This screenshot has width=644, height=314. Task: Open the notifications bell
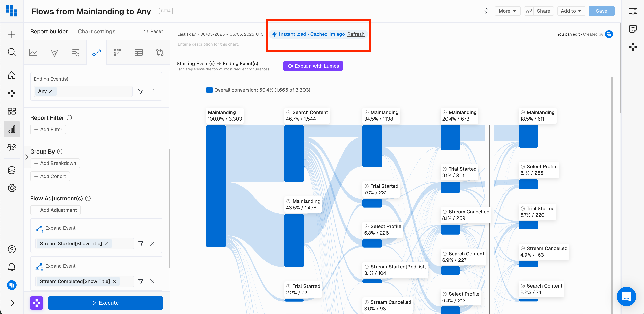(x=12, y=267)
